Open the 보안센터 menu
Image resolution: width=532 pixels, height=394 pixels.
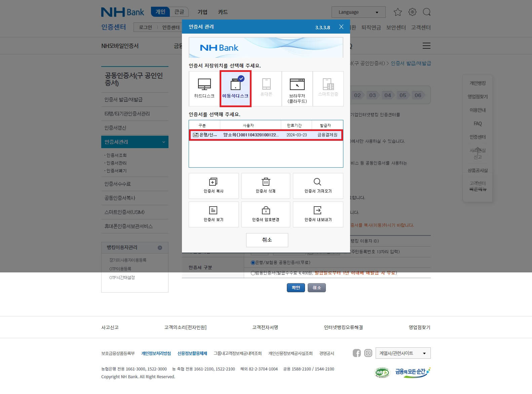396,28
